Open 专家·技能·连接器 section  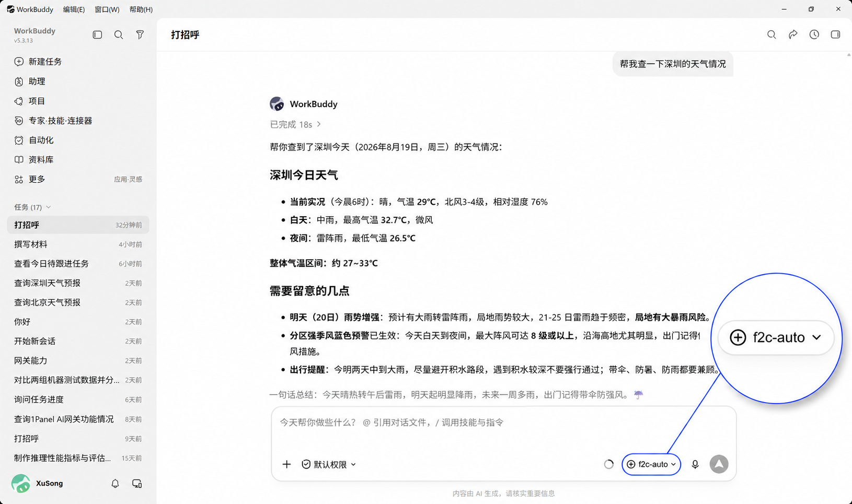(x=78, y=121)
